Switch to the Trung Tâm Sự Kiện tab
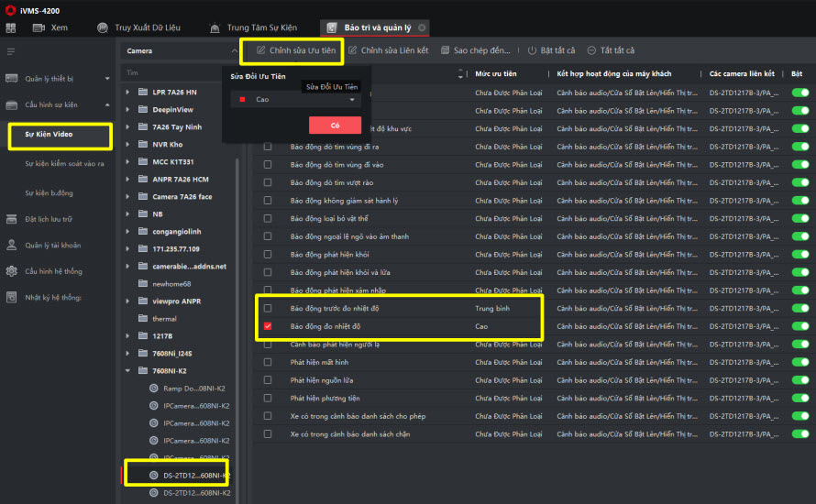The width and height of the screenshot is (816, 504). click(258, 27)
